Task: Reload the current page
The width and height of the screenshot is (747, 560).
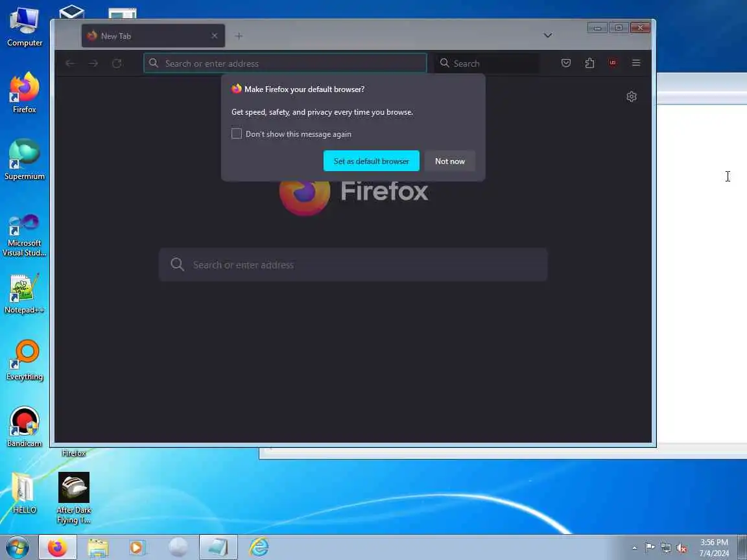Action: coord(117,64)
